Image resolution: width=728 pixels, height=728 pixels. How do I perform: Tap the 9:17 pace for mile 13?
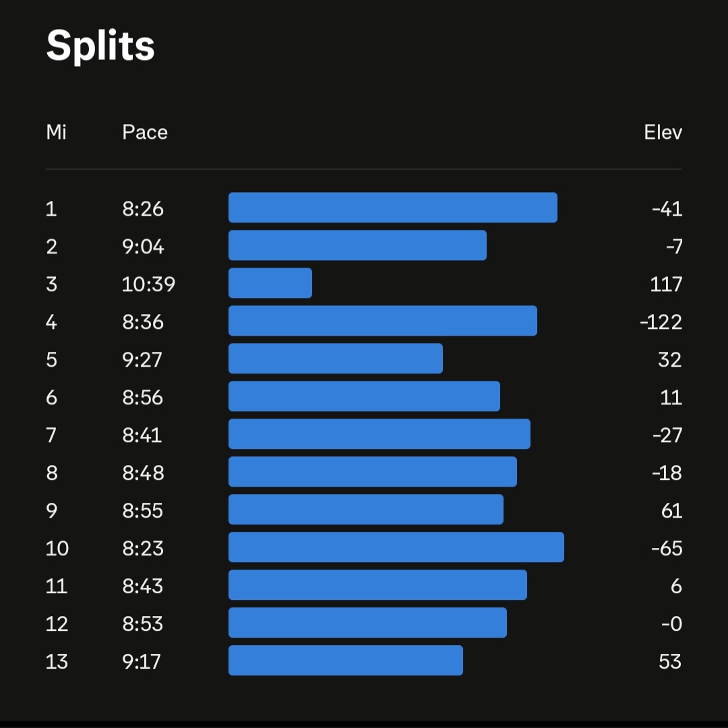point(142,662)
